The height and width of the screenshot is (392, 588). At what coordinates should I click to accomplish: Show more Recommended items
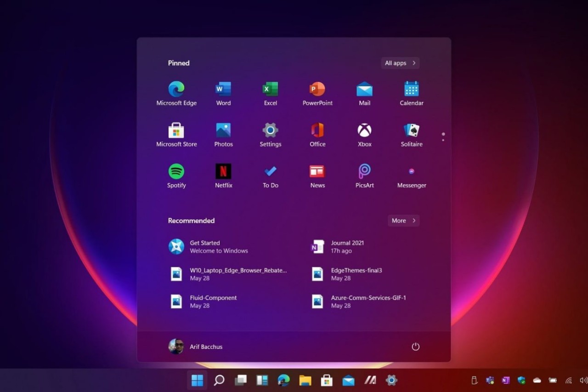403,221
